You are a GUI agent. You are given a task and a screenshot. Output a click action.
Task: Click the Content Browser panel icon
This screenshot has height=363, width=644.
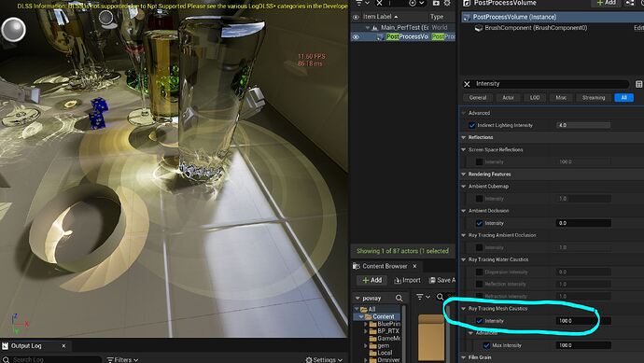(357, 266)
